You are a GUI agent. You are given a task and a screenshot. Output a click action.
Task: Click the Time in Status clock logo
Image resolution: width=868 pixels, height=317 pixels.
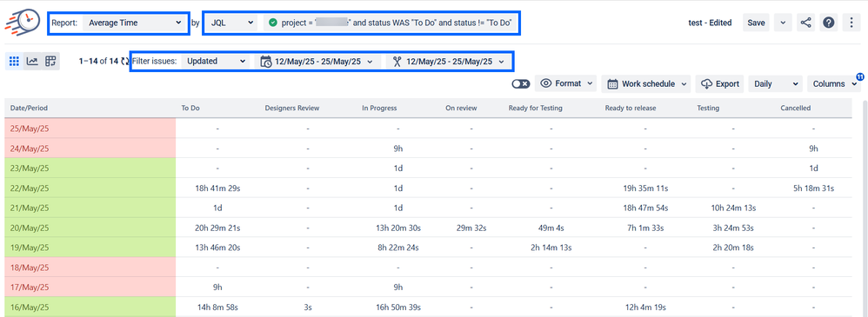(23, 22)
